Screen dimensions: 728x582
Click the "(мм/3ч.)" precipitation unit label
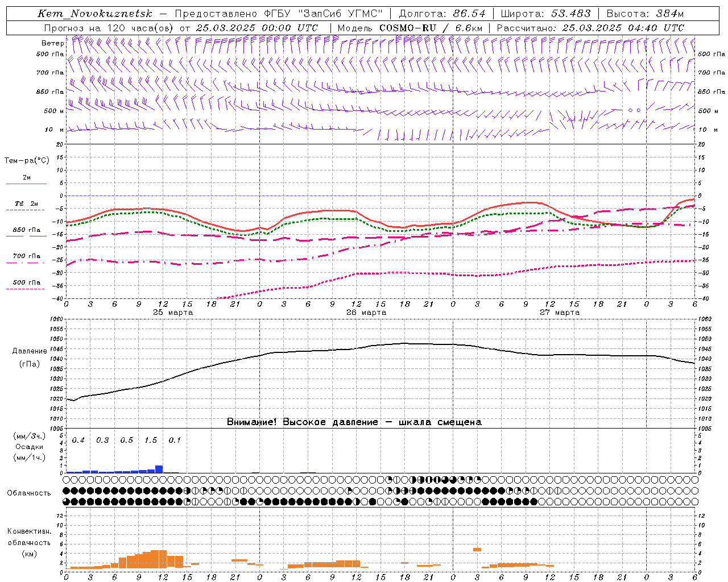(30, 436)
